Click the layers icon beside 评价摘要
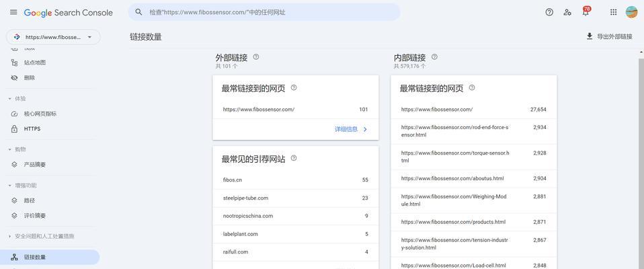 click(14, 216)
